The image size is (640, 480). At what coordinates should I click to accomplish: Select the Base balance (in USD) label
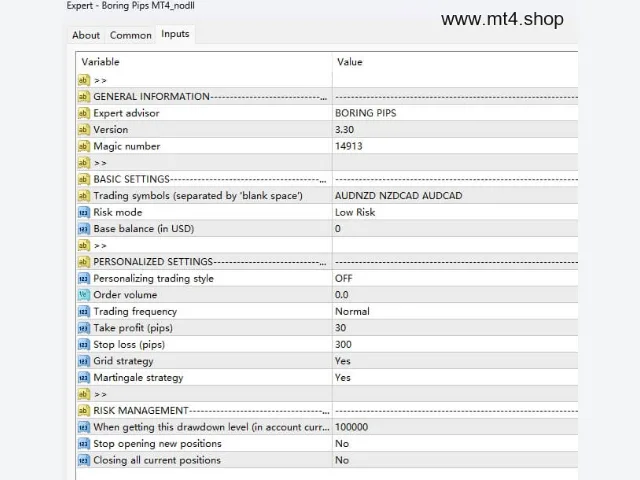coord(144,229)
